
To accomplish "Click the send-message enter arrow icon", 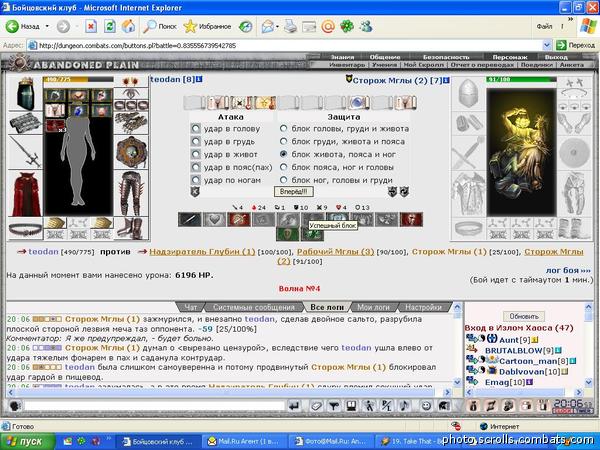I will (x=294, y=406).
